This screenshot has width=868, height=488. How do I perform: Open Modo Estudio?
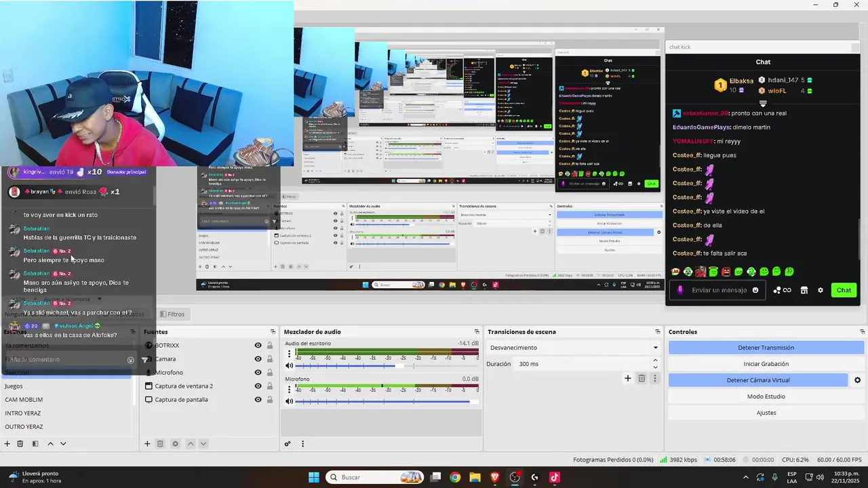click(766, 396)
